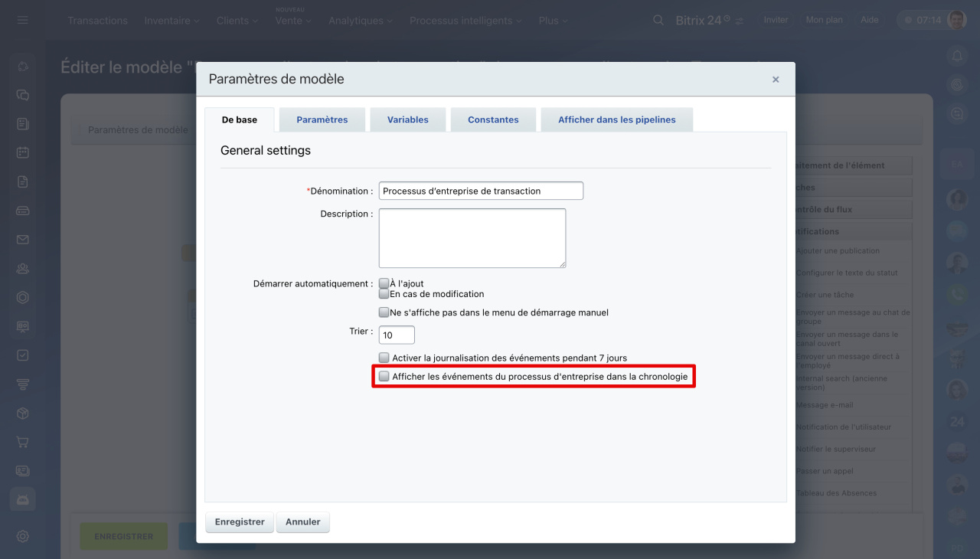This screenshot has height=559, width=980.
Task: Switch to the Variables tab
Action: (407, 119)
